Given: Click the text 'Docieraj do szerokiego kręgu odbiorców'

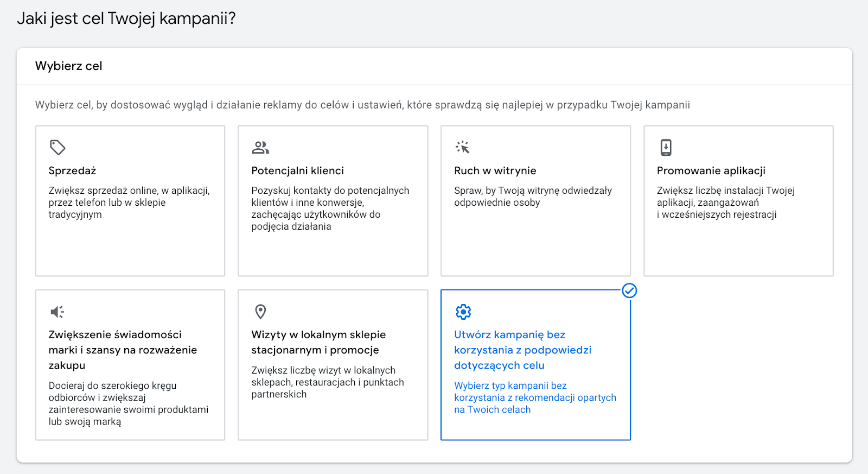Looking at the screenshot, I should point(129,403).
